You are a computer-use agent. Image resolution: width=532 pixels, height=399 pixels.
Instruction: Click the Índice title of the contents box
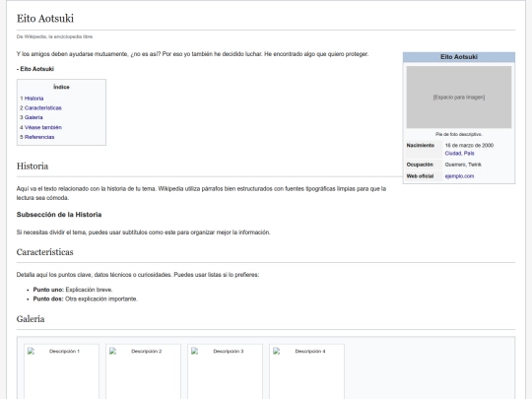point(61,88)
